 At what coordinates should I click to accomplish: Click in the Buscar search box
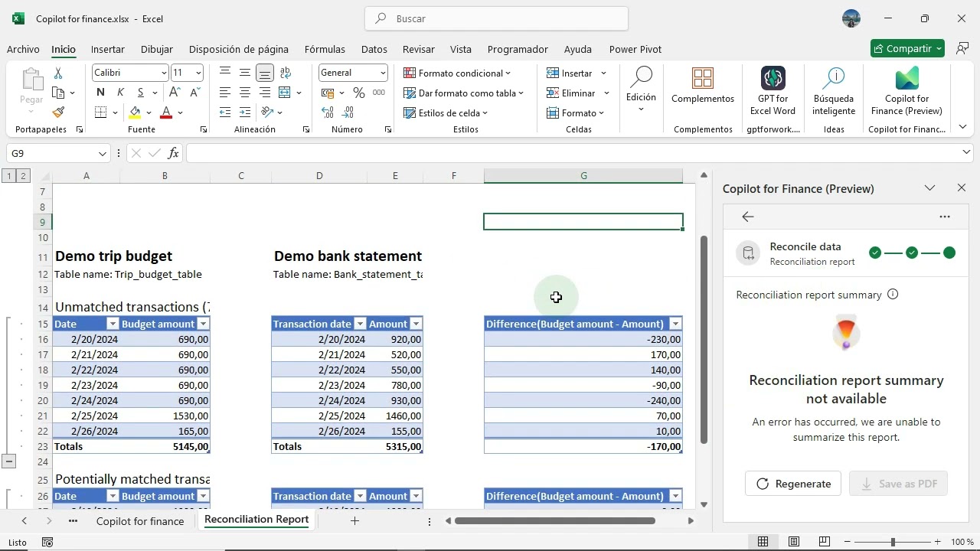click(496, 18)
